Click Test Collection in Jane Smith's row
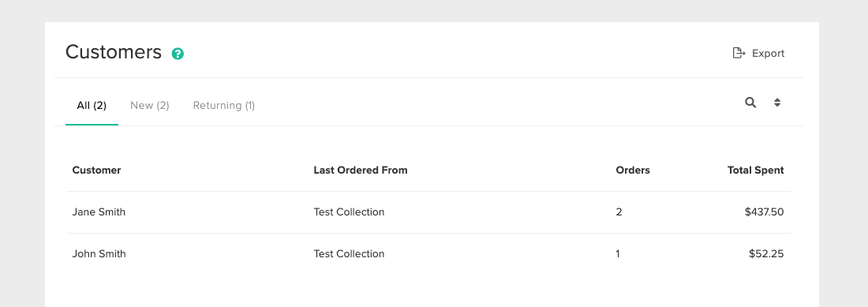This screenshot has height=307, width=868. tap(349, 212)
